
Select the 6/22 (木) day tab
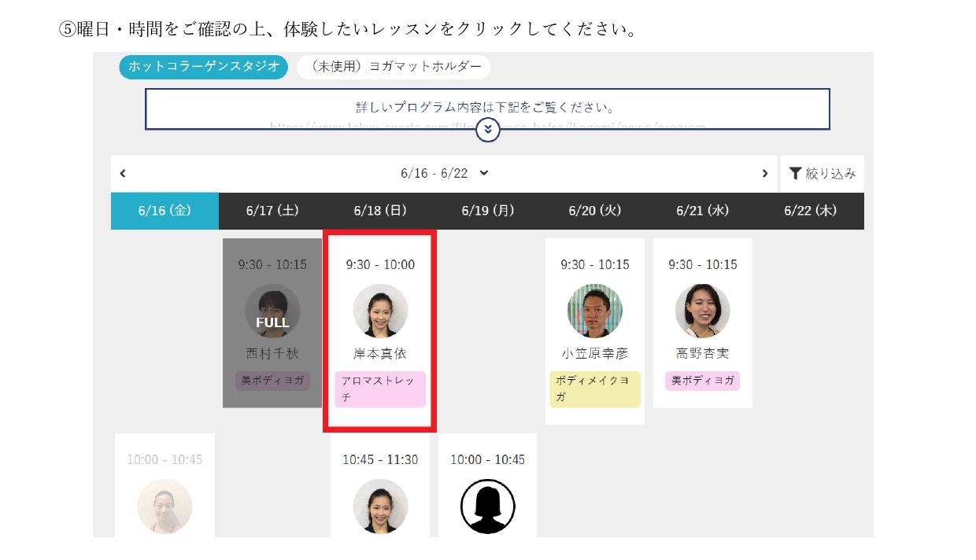810,211
